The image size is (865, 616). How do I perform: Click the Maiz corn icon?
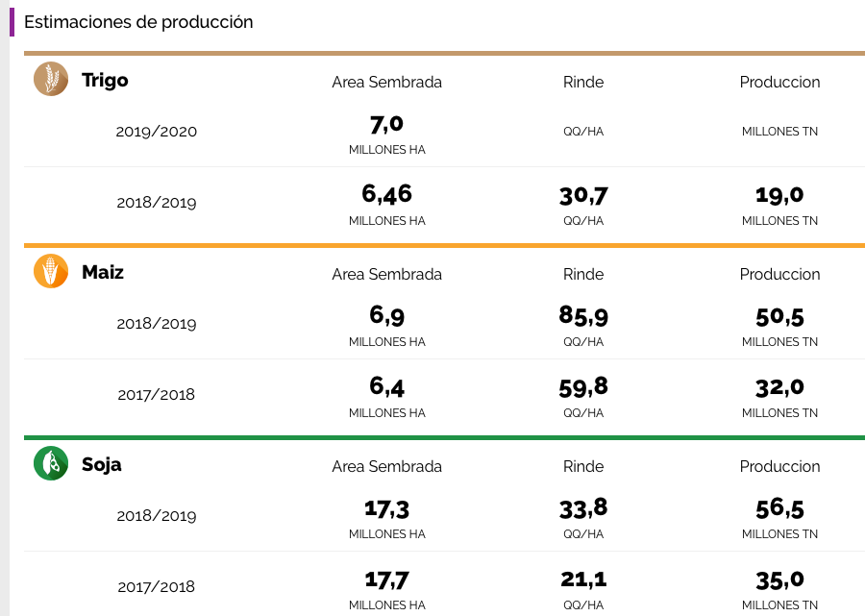click(x=51, y=271)
